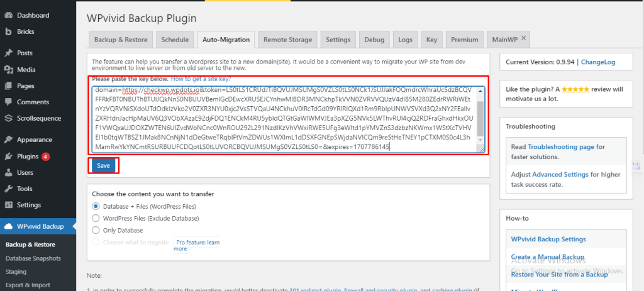Click the key textarea scroll-down arrow

[480, 140]
